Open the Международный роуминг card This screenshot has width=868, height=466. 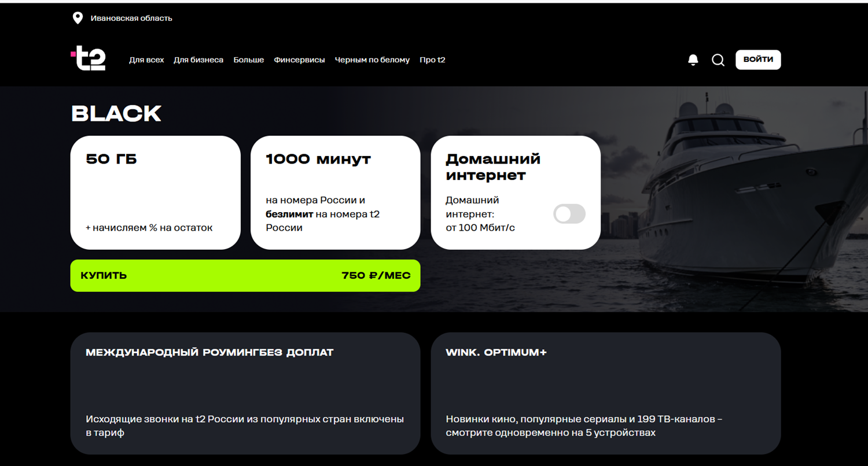pyautogui.click(x=245, y=393)
